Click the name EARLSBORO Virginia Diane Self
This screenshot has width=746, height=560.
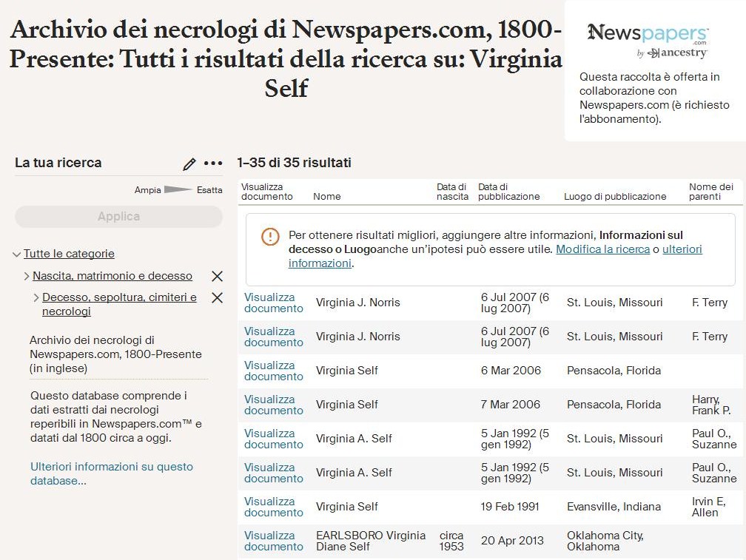(x=371, y=541)
